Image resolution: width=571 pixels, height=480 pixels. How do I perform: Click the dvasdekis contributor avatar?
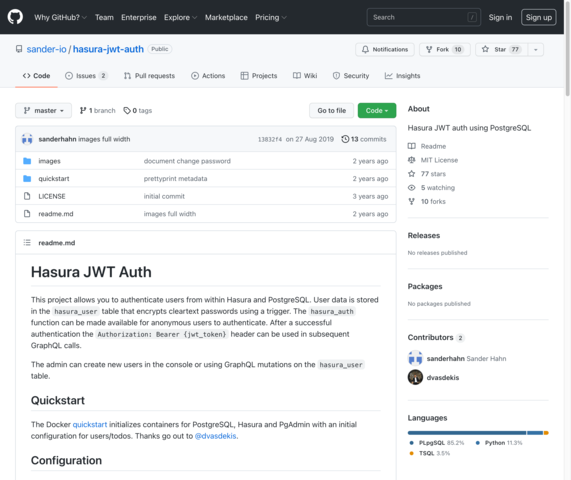[x=415, y=377]
